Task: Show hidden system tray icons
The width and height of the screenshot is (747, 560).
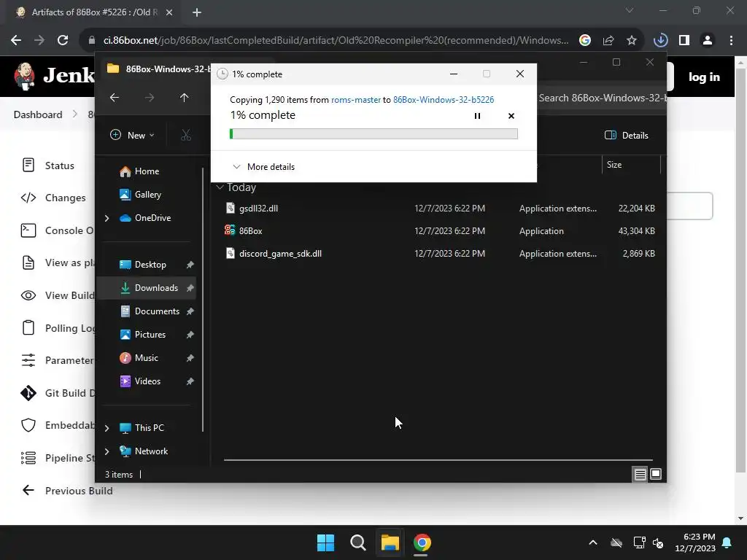Action: pos(593,542)
